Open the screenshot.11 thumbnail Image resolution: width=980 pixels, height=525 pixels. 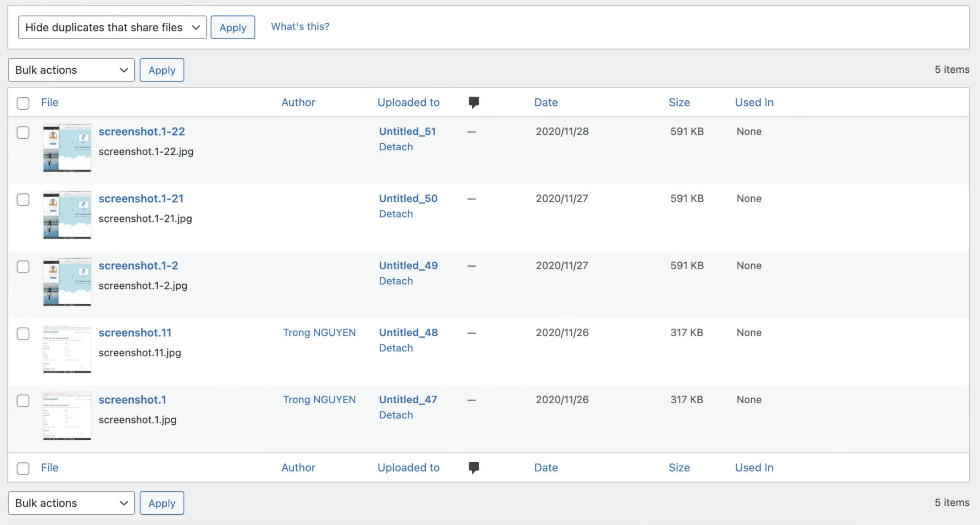67,349
